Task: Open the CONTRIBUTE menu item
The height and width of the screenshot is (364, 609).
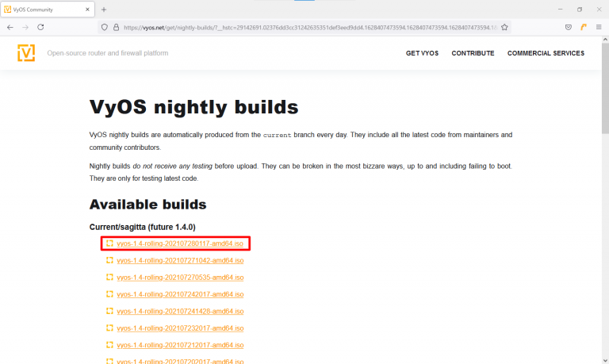Action: (473, 53)
